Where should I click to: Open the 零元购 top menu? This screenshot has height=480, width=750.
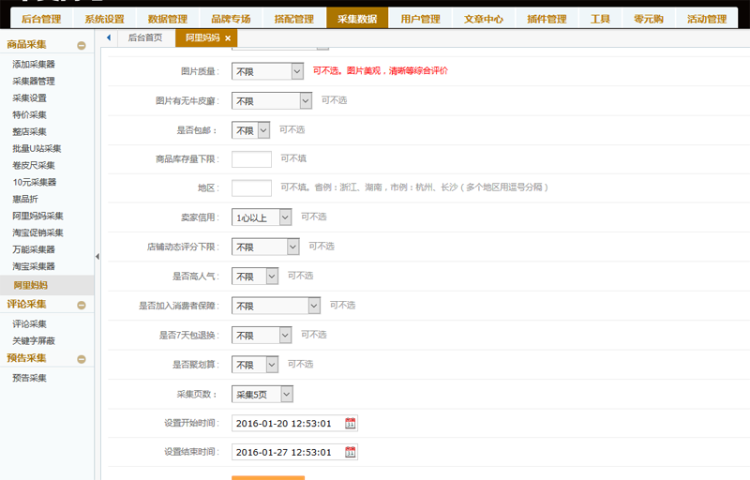(649, 19)
